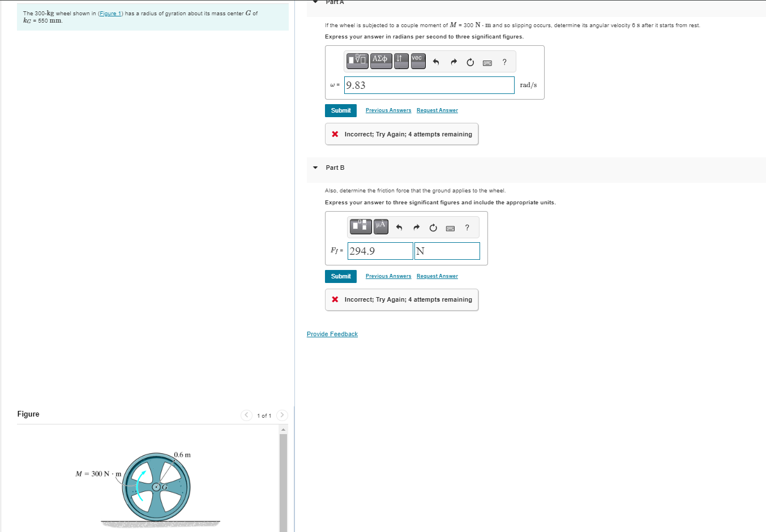Submit the Part A answer
Image resolution: width=766 pixels, height=532 pixels.
[x=341, y=110]
